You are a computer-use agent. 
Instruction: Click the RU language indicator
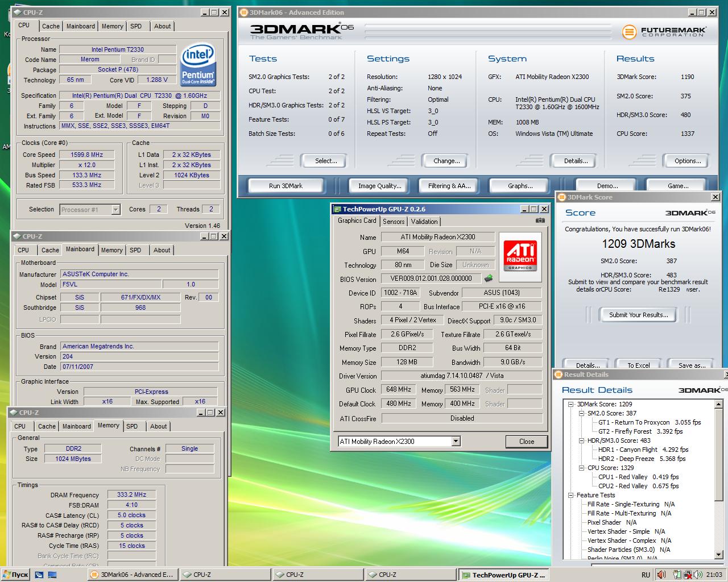tap(646, 575)
